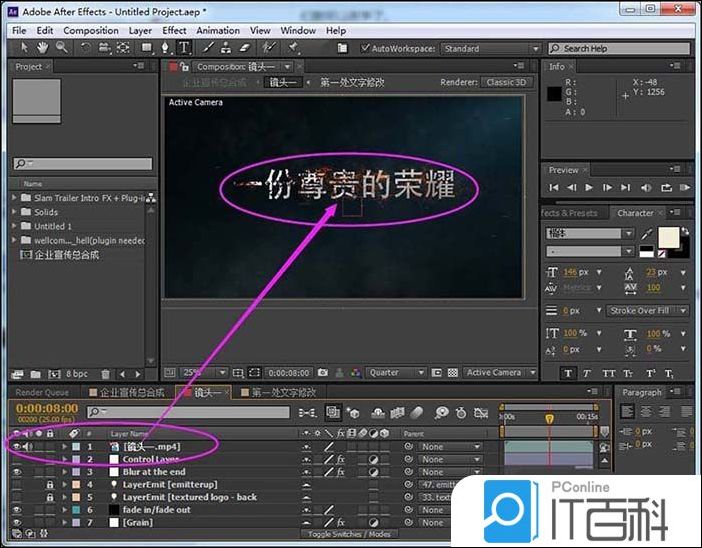Pick font color with the eyedropper icon
The width and height of the screenshot is (702, 548).
(x=646, y=234)
